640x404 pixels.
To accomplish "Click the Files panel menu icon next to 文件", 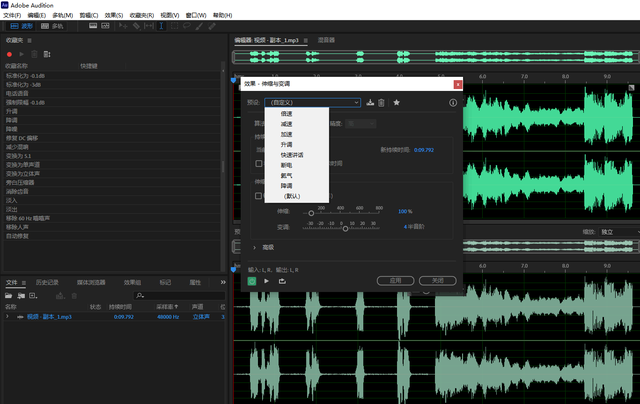I will pyautogui.click(x=24, y=283).
